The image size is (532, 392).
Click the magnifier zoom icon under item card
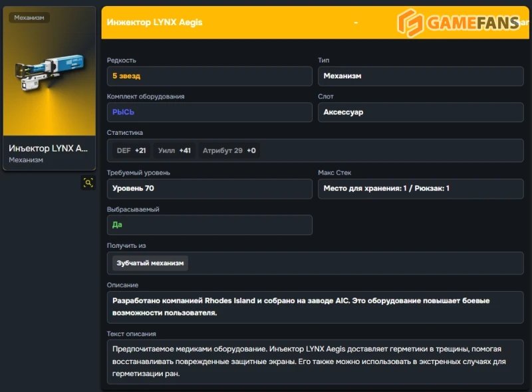[88, 182]
